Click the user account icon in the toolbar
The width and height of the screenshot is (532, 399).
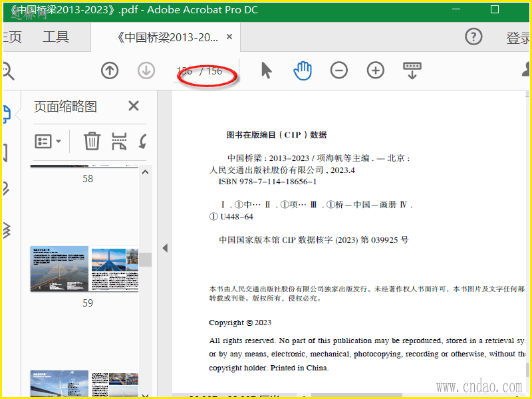[x=526, y=70]
